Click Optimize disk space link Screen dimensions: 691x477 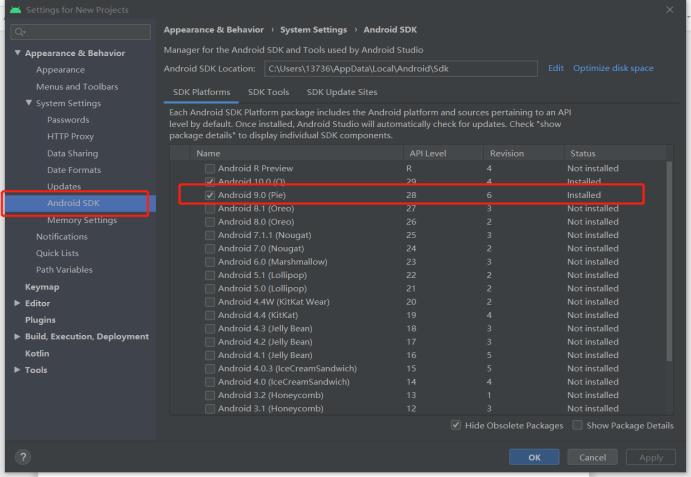click(613, 68)
